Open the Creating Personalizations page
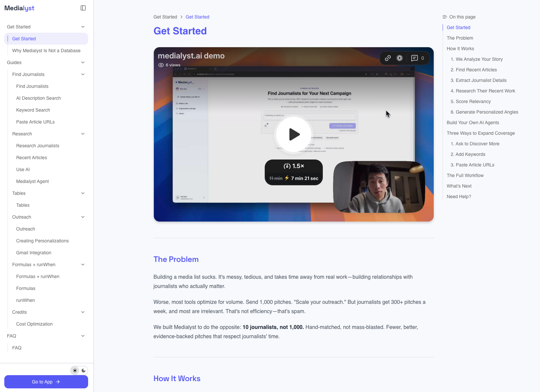 pos(42,241)
